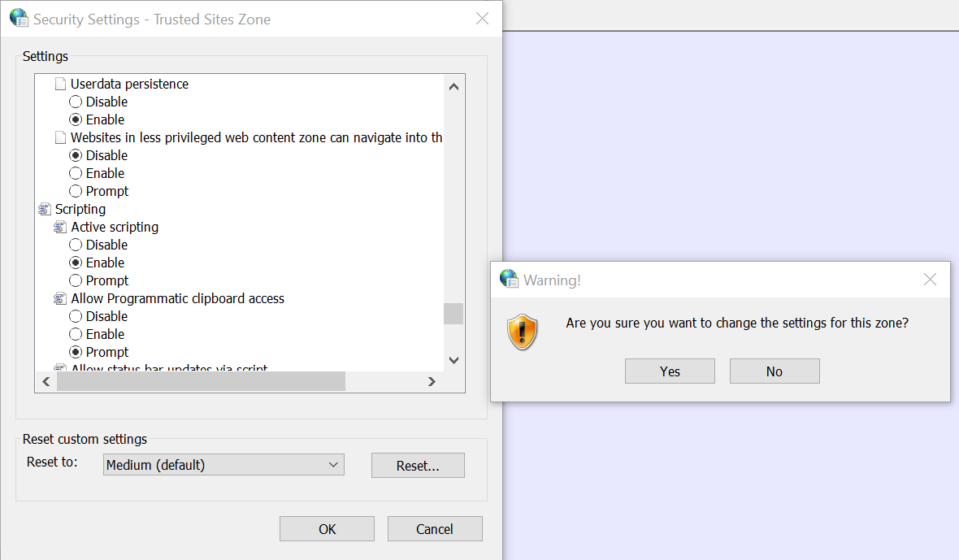This screenshot has width=959, height=560.
Task: Select Disable for Active scripting
Action: pyautogui.click(x=76, y=245)
